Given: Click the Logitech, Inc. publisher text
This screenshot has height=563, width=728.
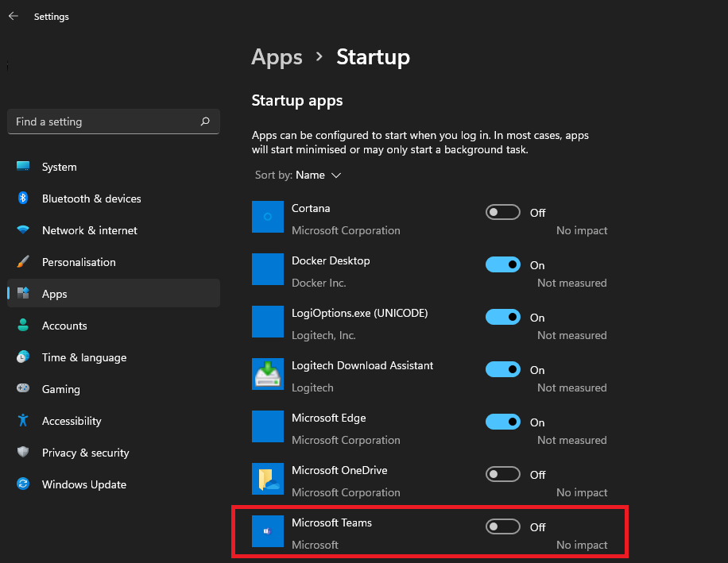Looking at the screenshot, I should pyautogui.click(x=323, y=335).
